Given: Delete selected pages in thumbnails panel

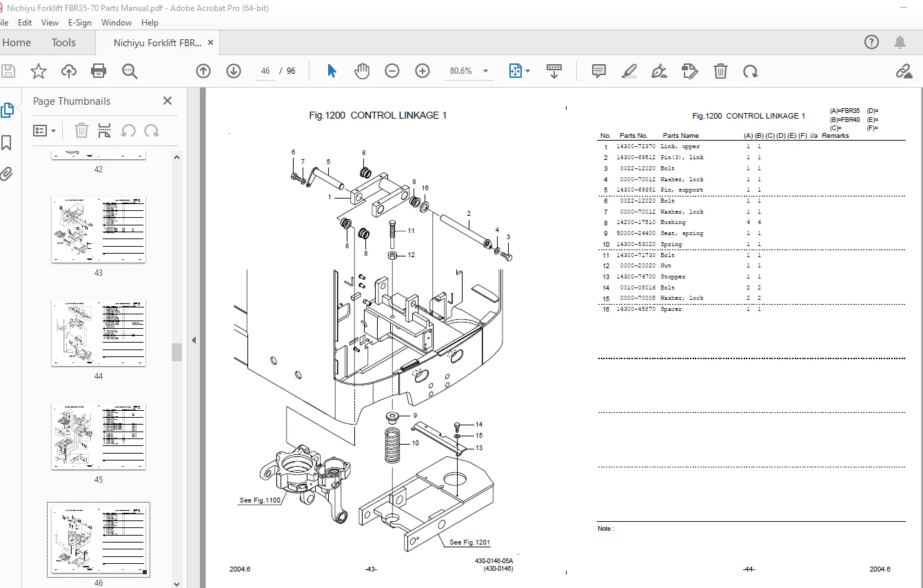Looking at the screenshot, I should [x=81, y=130].
